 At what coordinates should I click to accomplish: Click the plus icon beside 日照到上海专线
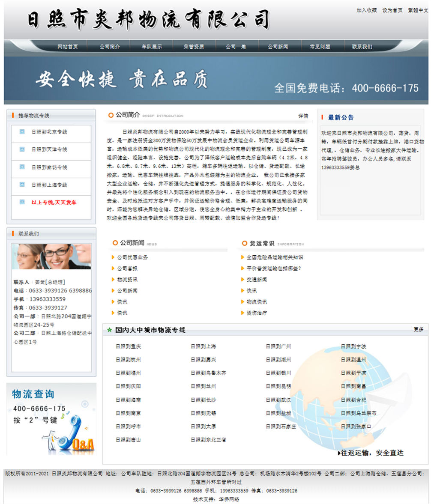click(x=22, y=185)
